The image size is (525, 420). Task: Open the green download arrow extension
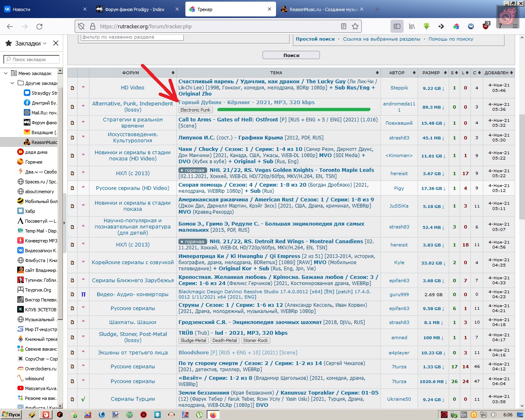pos(427,26)
